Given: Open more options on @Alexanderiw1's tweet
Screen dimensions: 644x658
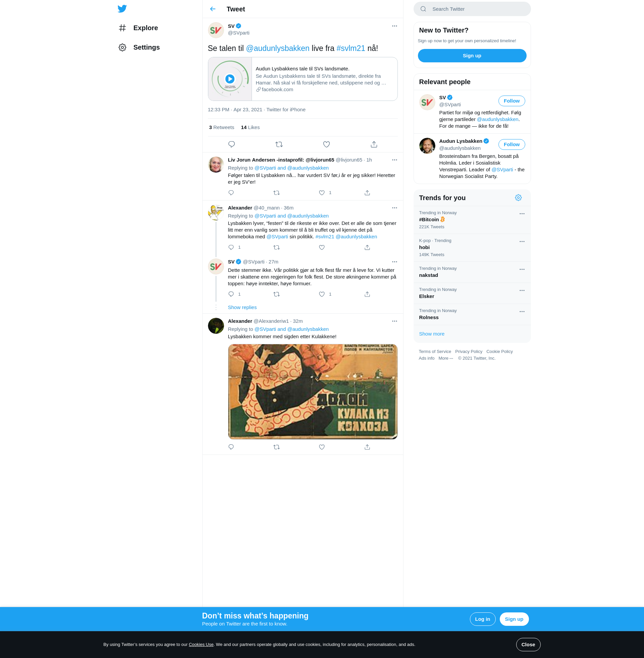Looking at the screenshot, I should tap(394, 321).
